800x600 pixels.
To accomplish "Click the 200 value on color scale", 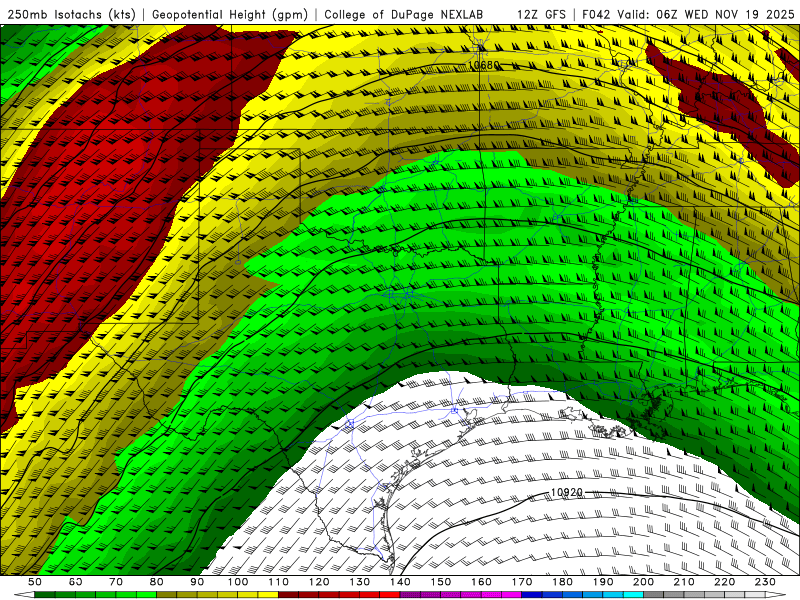I will (x=644, y=582).
